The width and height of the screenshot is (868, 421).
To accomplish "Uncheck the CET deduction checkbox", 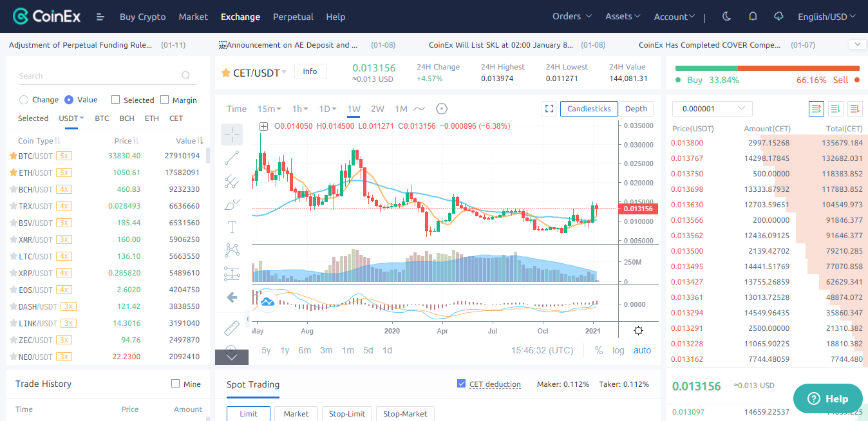I will pos(461,384).
